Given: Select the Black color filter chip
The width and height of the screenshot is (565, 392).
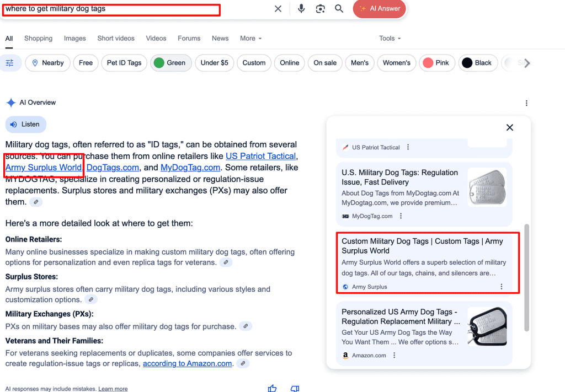Looking at the screenshot, I should (x=478, y=63).
